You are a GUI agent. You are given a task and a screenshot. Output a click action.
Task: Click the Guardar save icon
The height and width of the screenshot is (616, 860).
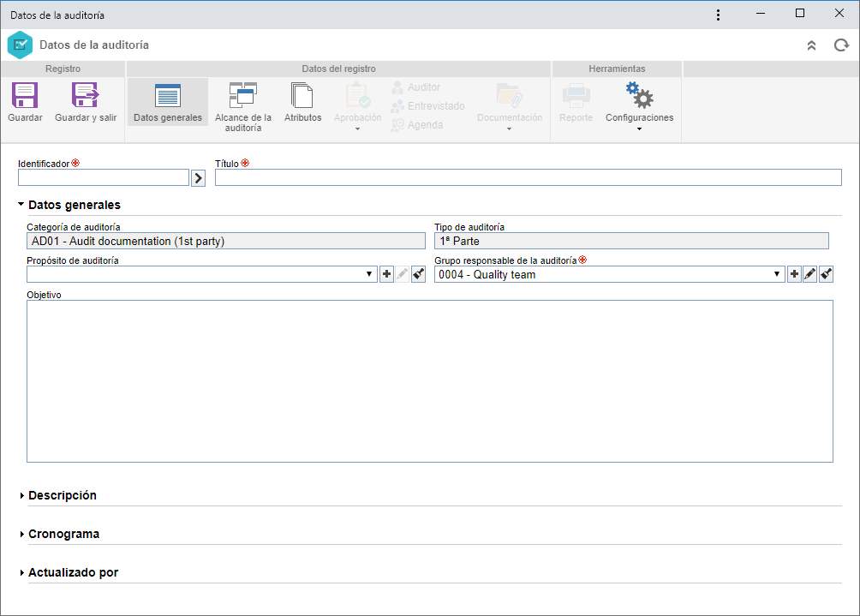[x=25, y=96]
